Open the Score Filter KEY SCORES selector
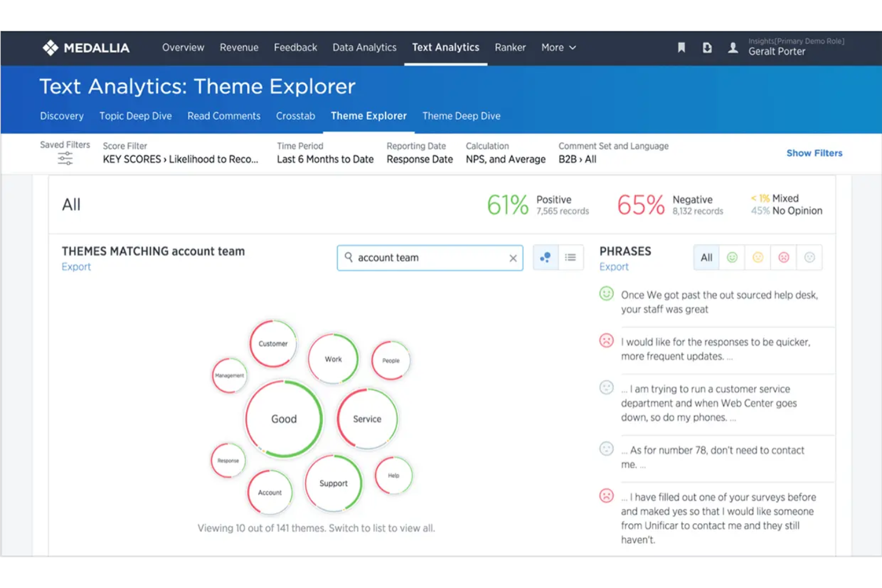Image resolution: width=882 pixels, height=588 pixels. 181,159
